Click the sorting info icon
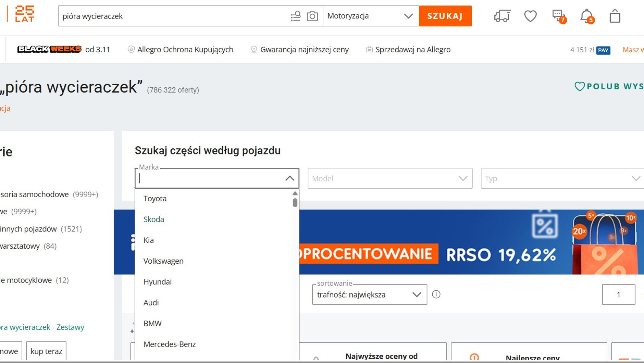The width and height of the screenshot is (644, 363). (x=436, y=294)
